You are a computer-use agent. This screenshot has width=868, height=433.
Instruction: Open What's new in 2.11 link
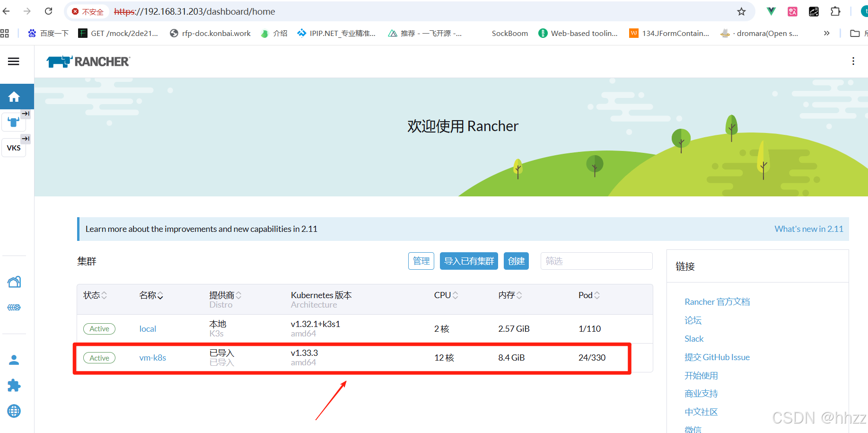(808, 229)
